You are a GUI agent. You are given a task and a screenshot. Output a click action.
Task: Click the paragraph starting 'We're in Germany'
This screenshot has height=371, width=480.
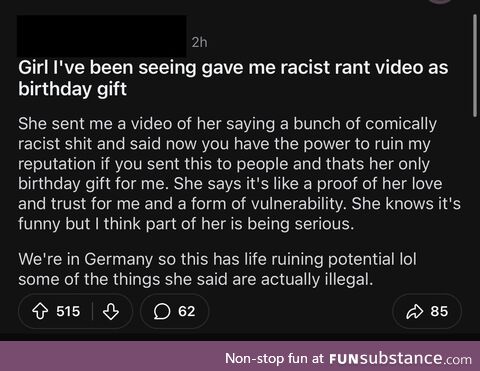217,269
